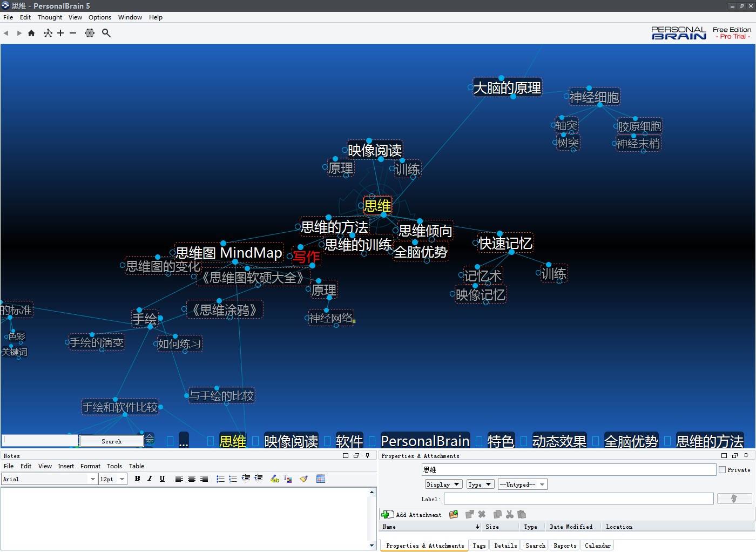Click the plus icon in the top toolbar
Viewport: 756px width, 552px height.
coord(60,33)
